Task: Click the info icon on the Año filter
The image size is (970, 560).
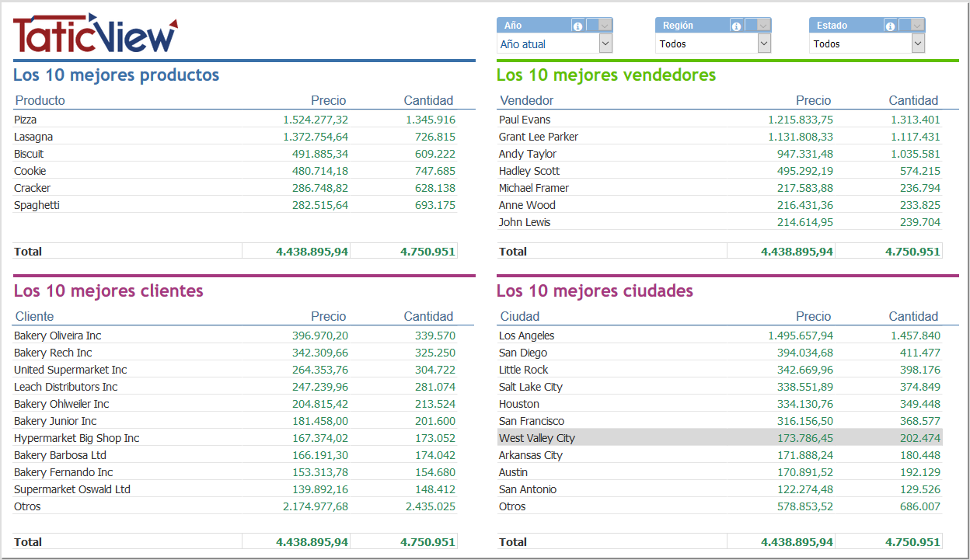Action: 578,25
